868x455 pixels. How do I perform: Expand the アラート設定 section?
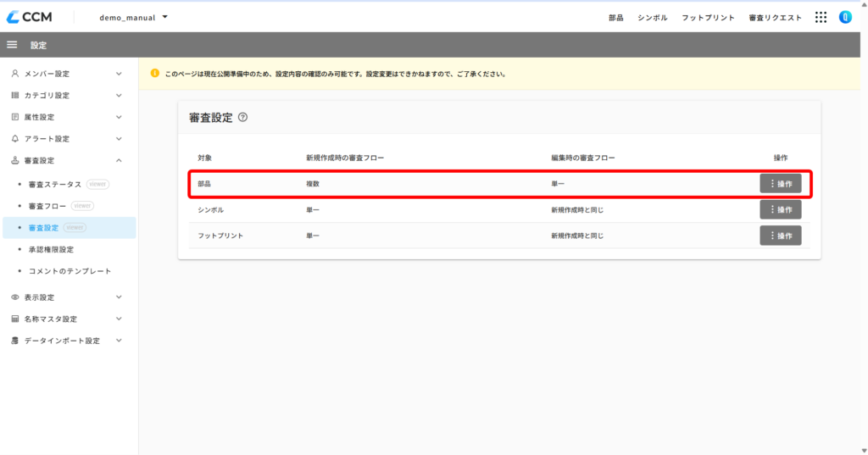click(119, 138)
